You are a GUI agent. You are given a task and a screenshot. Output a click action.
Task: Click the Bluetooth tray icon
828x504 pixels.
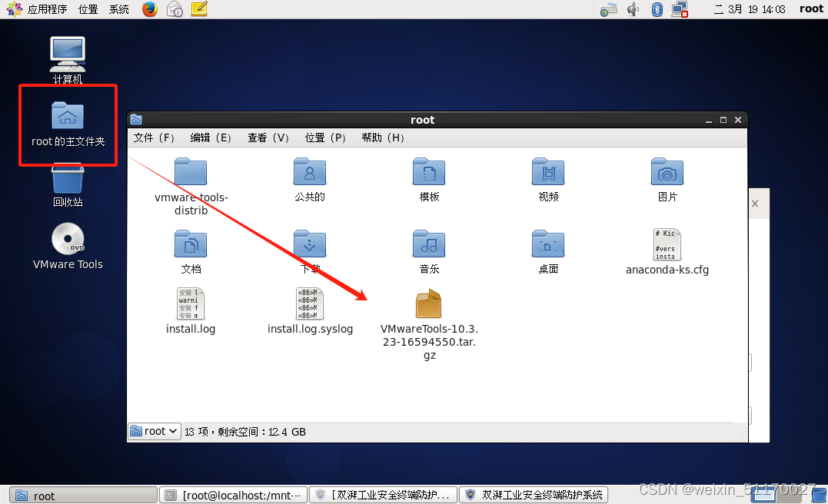[657, 9]
